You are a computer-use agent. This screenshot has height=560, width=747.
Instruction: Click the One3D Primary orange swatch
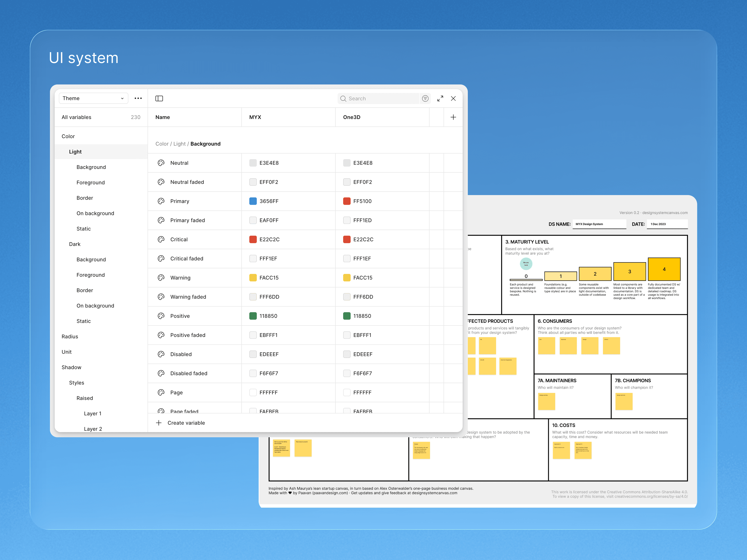click(x=346, y=201)
